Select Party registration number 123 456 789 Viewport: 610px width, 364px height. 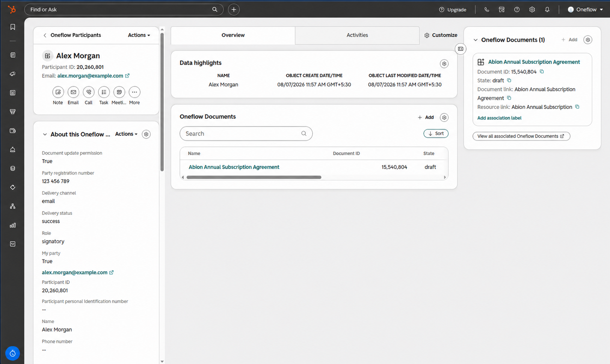[x=56, y=181]
